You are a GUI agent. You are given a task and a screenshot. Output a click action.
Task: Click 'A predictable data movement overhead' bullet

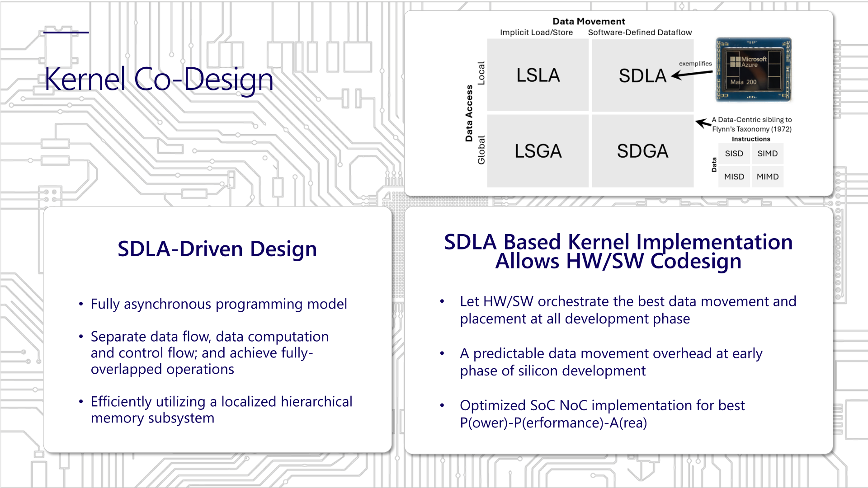611,362
